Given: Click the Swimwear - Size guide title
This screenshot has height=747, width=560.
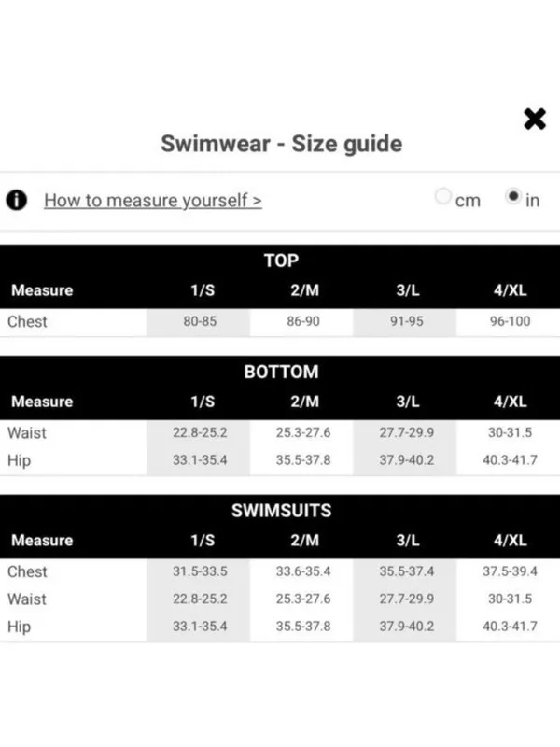Looking at the screenshot, I should [282, 144].
